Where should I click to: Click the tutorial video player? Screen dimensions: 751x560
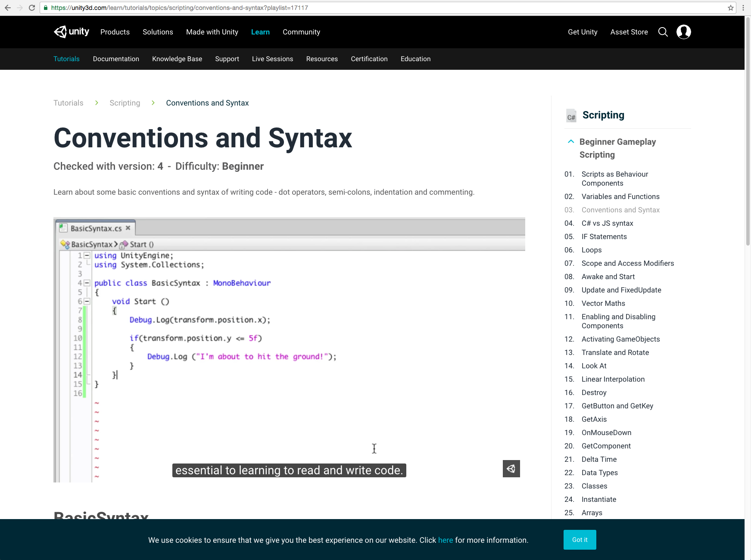coord(289,350)
